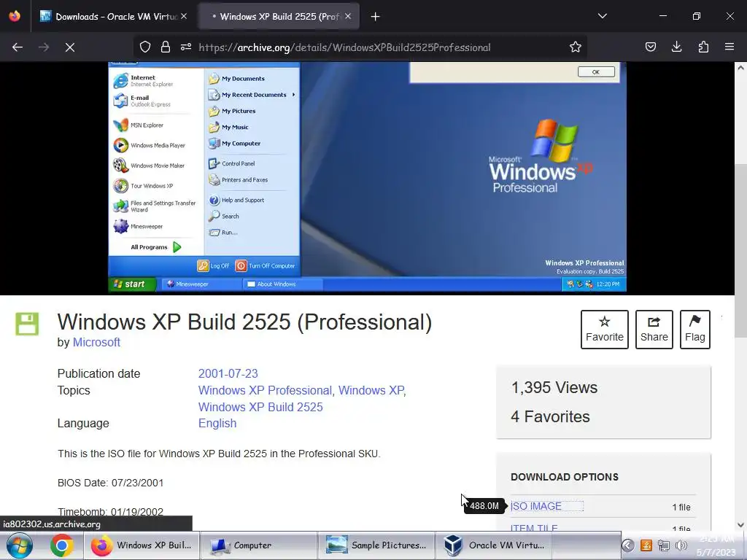Save page to Pocket
This screenshot has width=747, height=560.
pos(650,47)
